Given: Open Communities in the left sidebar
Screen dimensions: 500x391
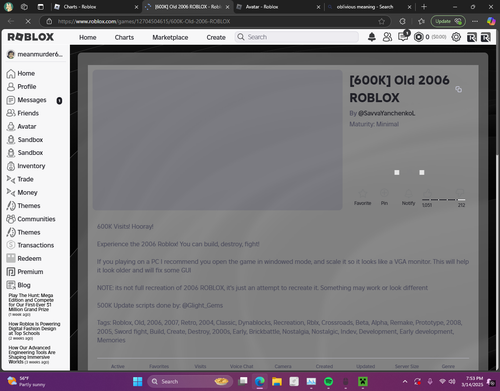Looking at the screenshot, I should (x=31, y=219).
